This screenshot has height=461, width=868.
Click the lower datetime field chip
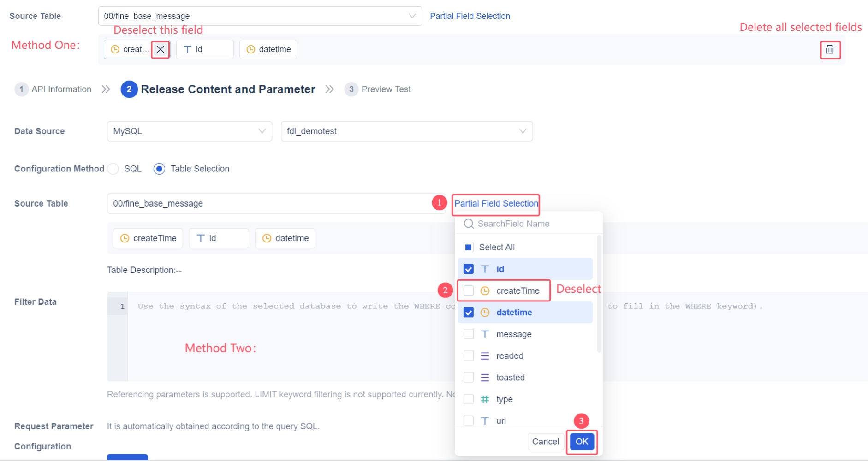pos(285,238)
